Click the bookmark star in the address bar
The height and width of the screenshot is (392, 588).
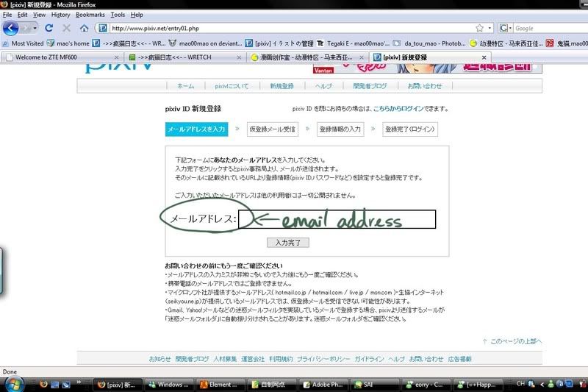point(480,28)
